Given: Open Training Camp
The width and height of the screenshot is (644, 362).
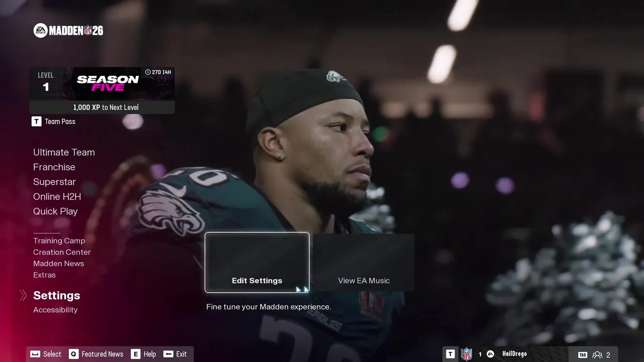Looking at the screenshot, I should (x=59, y=241).
